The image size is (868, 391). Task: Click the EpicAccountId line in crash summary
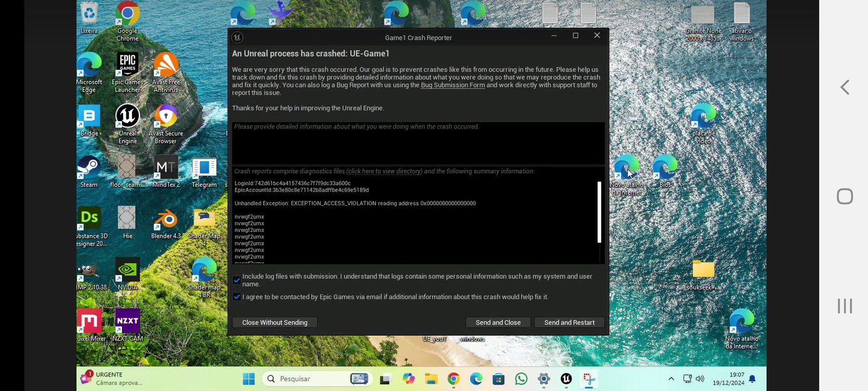pos(302,190)
